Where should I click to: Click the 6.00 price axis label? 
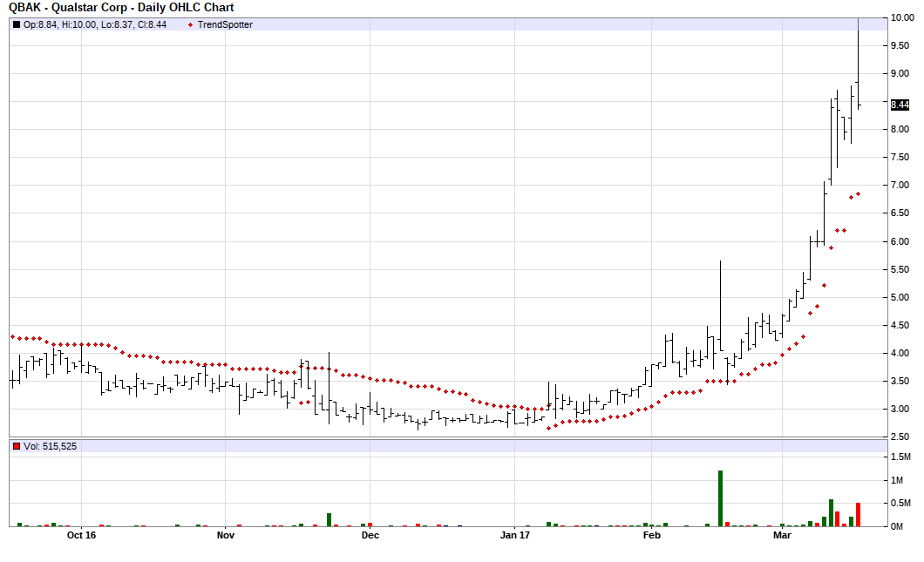[x=900, y=241]
